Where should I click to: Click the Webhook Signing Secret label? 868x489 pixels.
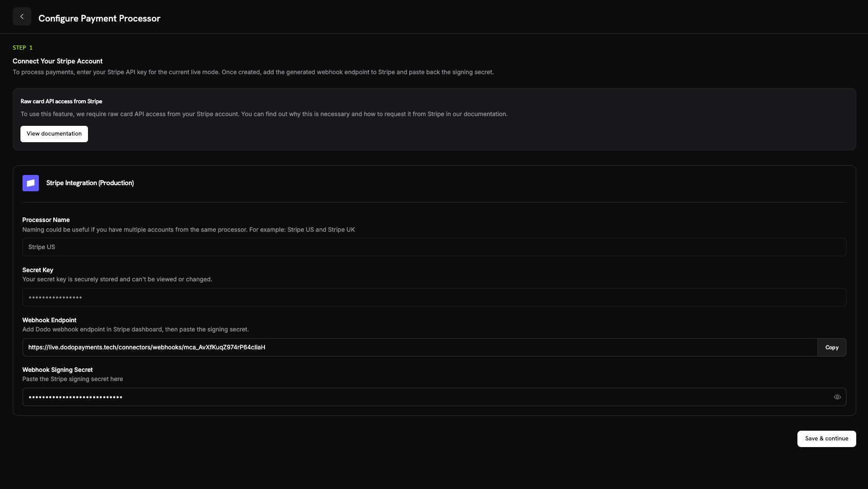tap(58, 370)
